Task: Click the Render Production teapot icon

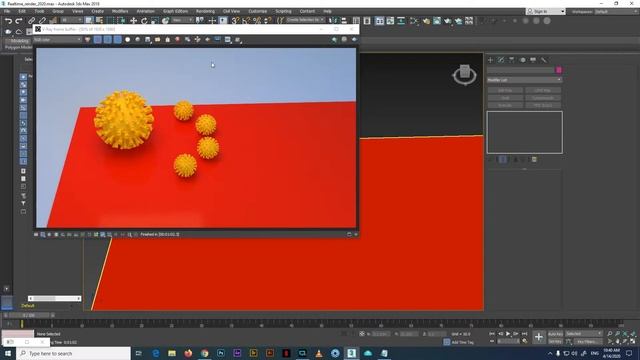Action: [x=458, y=20]
